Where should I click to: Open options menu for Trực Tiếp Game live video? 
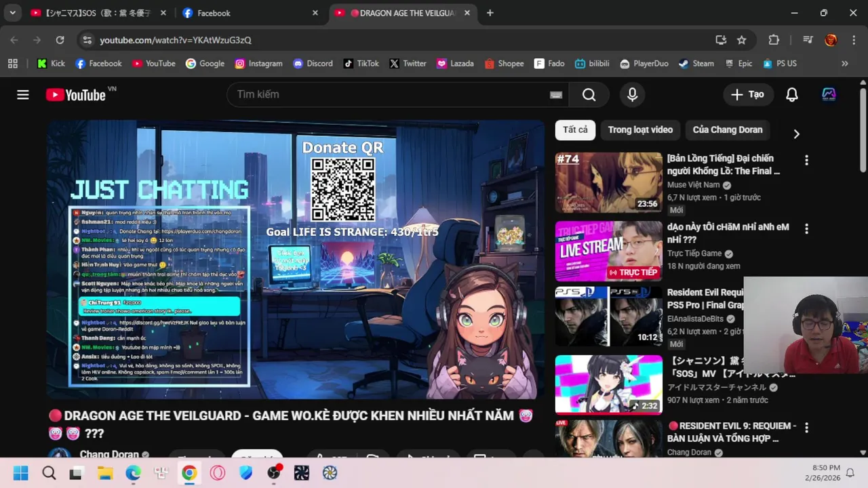806,229
